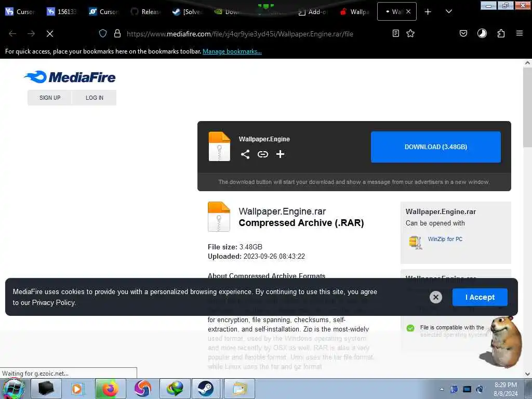Click the archive file icon in dark panel

point(220,147)
